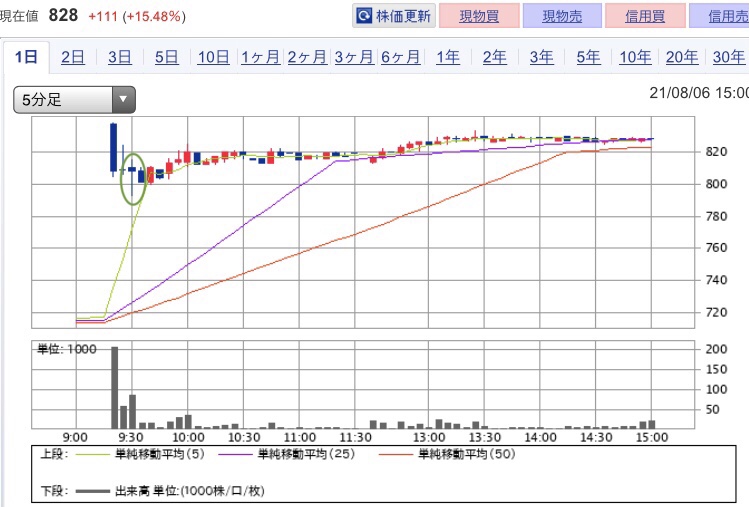
Task: Click the 720 price axis label
Action: coord(716,313)
